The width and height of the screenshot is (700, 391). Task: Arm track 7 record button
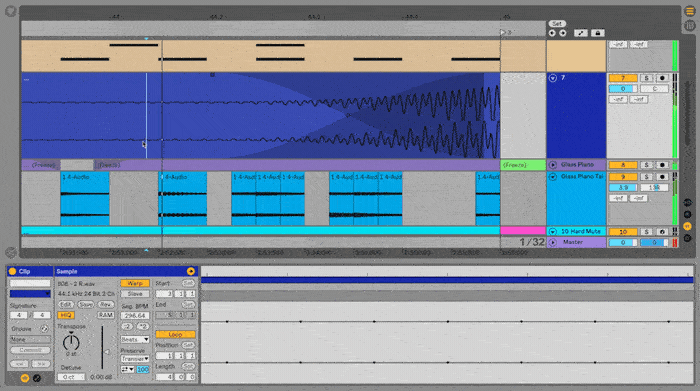tap(662, 78)
